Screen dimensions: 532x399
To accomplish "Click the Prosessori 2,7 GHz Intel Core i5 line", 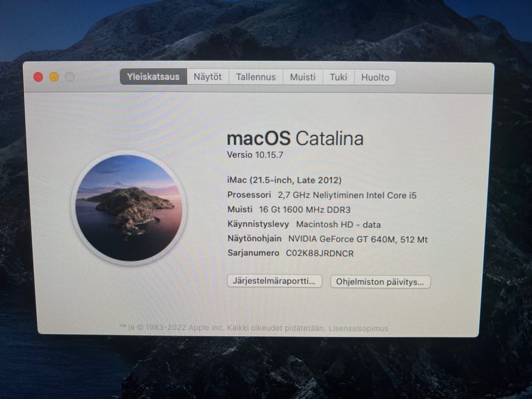I will coord(321,195).
